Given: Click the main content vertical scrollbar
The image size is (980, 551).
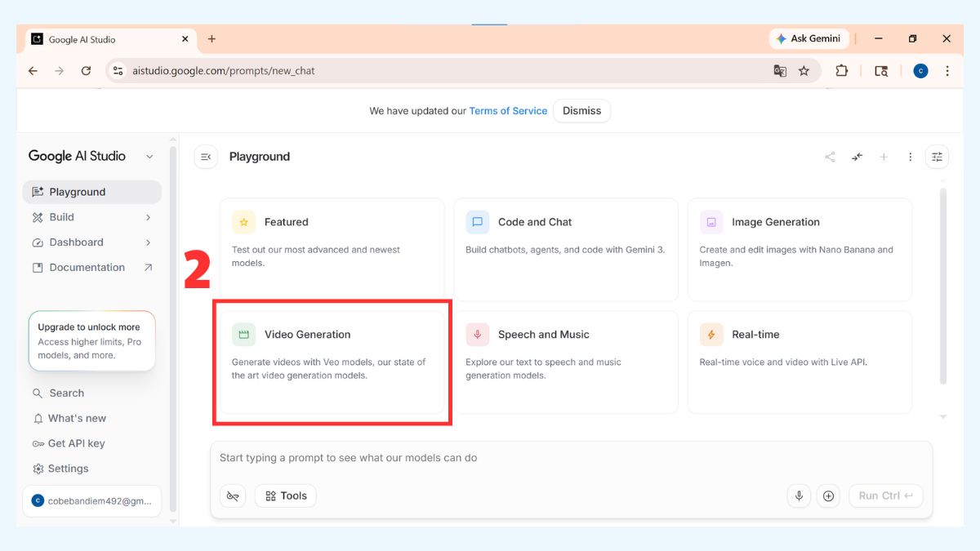Looking at the screenshot, I should (943, 286).
